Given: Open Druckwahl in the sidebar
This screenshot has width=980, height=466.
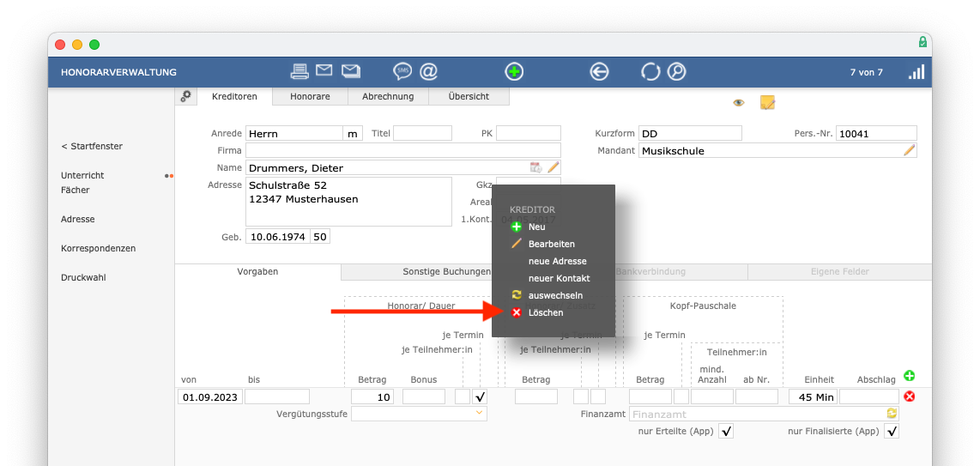Looking at the screenshot, I should pos(83,277).
